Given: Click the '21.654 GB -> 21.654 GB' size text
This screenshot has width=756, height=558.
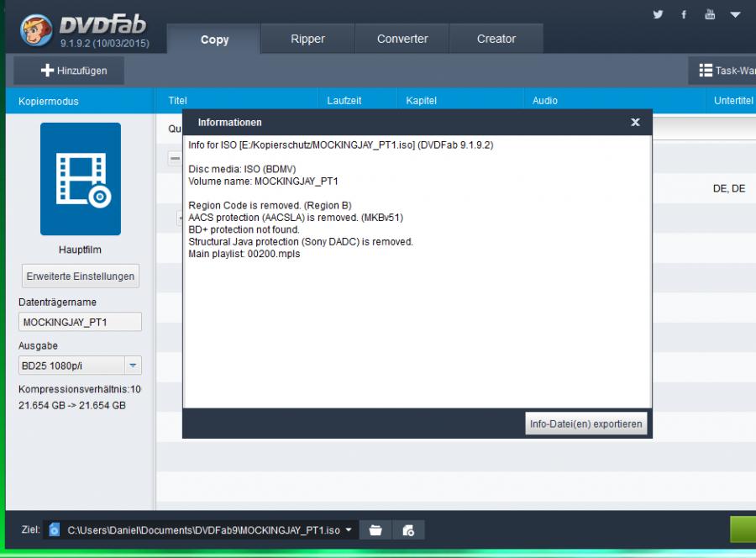Looking at the screenshot, I should pos(72,406).
